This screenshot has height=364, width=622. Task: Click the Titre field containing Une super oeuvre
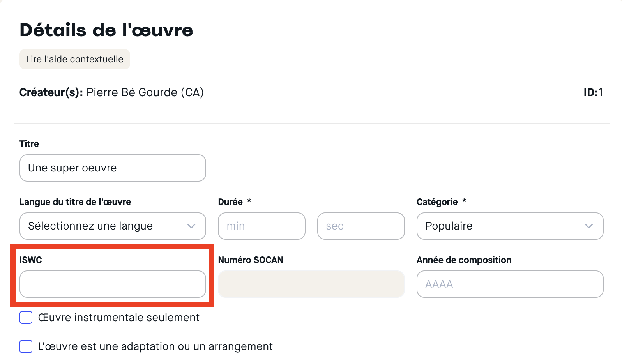pos(112,168)
